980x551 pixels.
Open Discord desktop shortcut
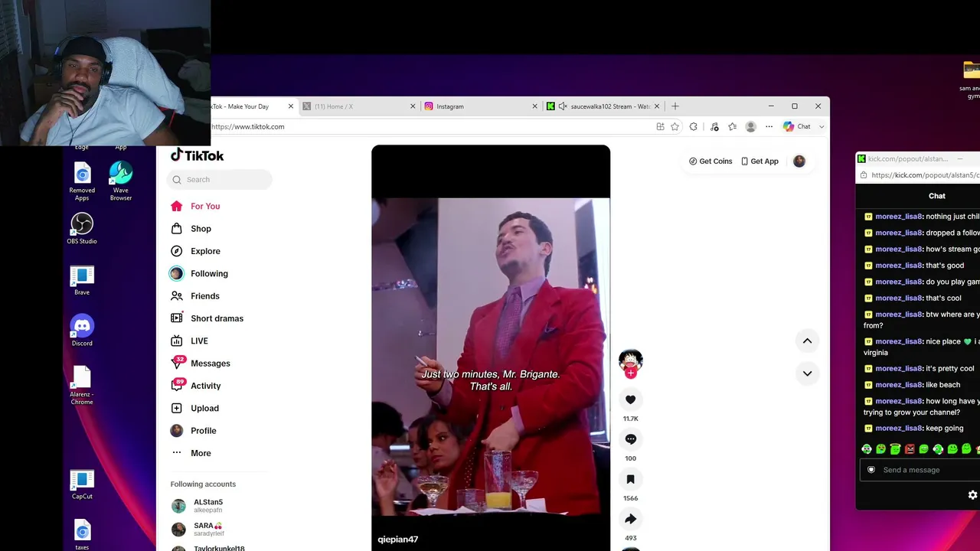pyautogui.click(x=82, y=331)
